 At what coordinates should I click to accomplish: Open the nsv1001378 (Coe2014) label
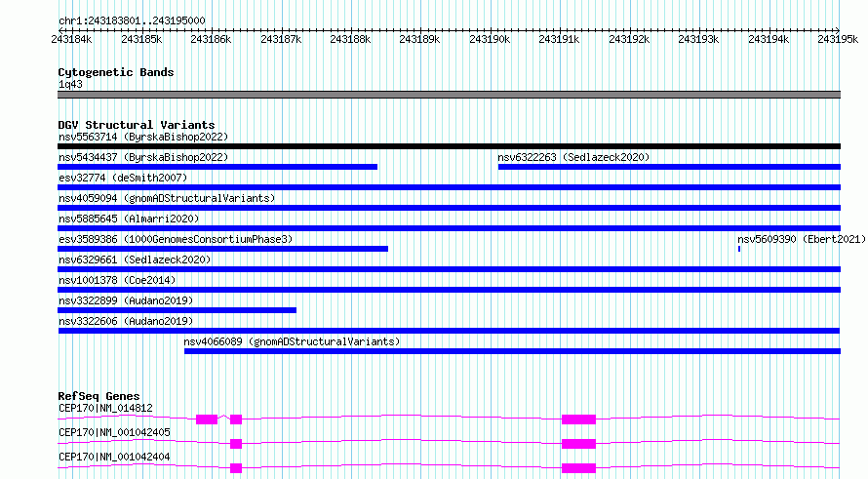[117, 280]
